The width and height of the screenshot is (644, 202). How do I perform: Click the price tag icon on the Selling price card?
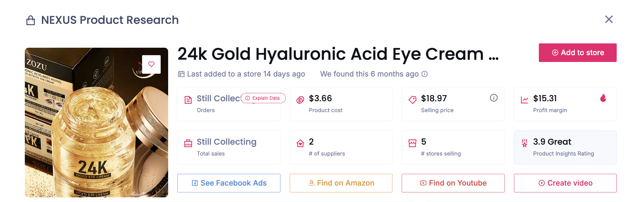412,99
